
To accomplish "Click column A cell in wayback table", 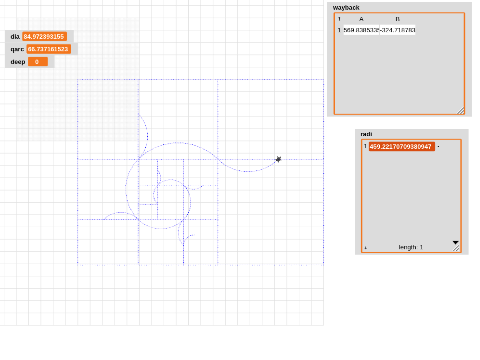I will tap(361, 30).
